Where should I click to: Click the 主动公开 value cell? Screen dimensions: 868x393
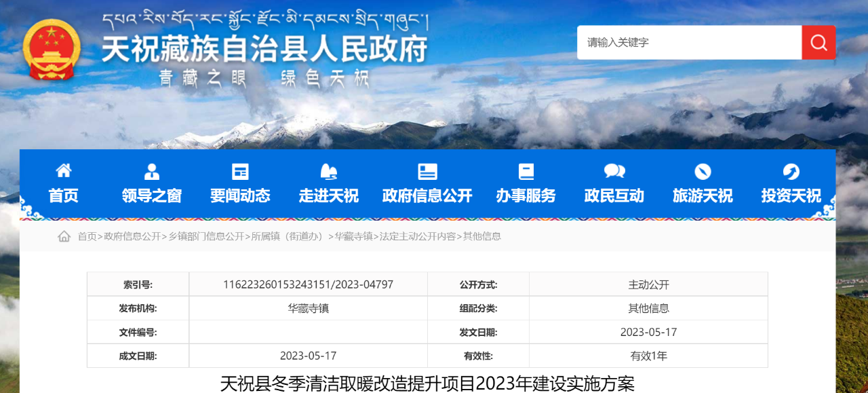coord(649,284)
